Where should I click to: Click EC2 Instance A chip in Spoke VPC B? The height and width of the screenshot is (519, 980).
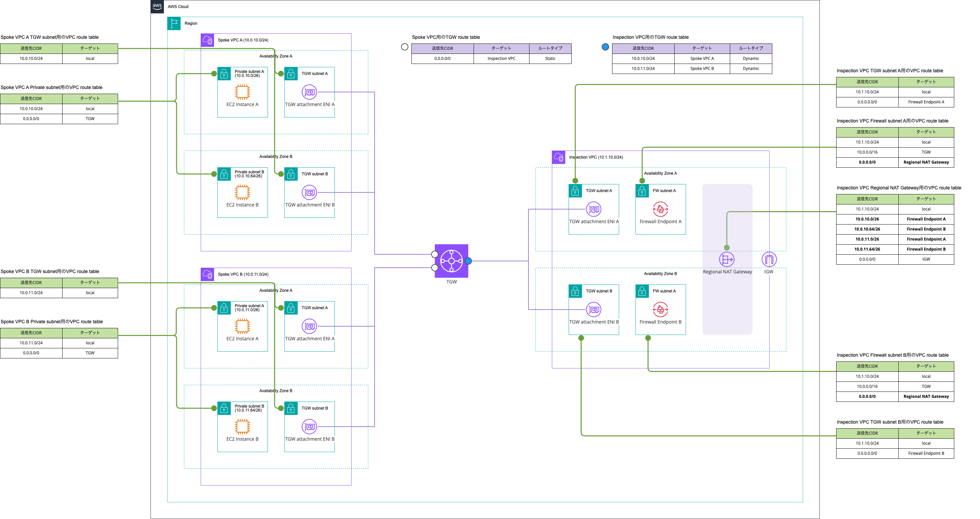pos(242,327)
